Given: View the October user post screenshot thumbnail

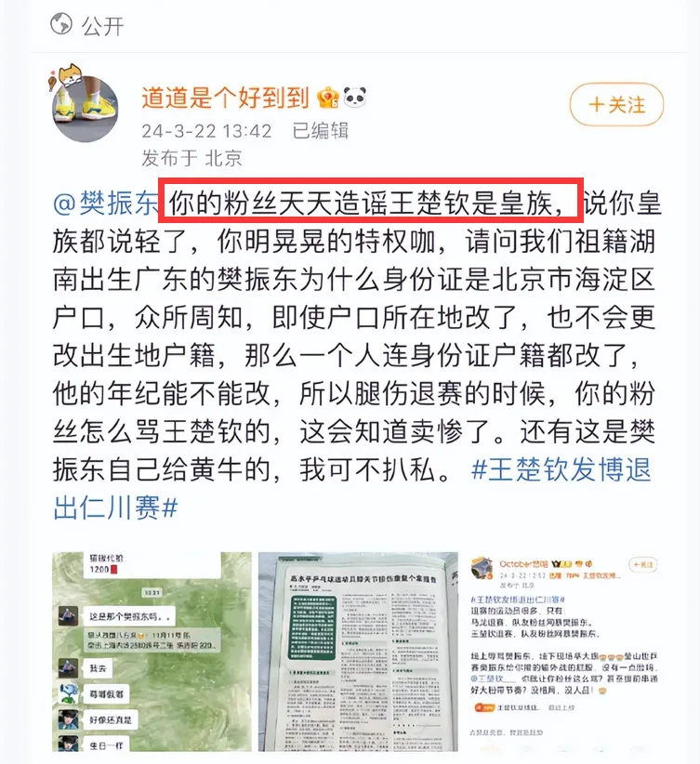Looking at the screenshot, I should [564, 652].
